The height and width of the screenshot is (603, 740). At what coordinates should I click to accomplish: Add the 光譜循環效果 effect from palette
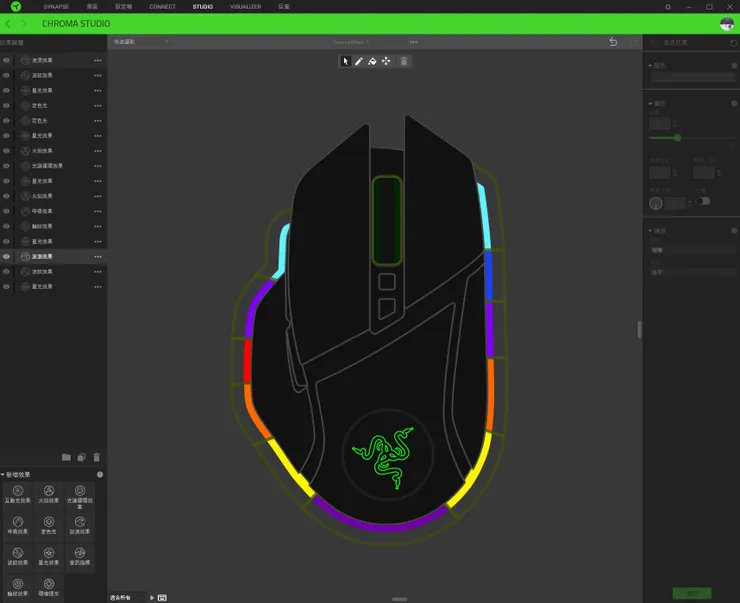[x=80, y=496]
